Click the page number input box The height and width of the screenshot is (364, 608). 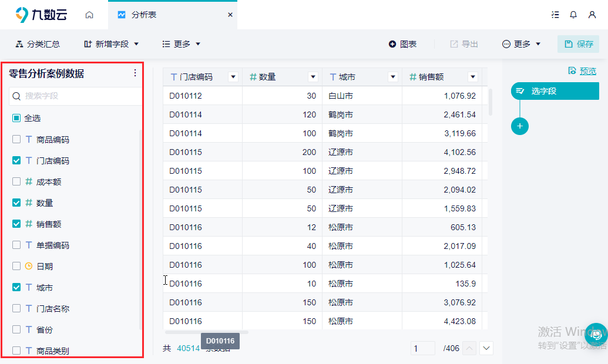pos(422,348)
